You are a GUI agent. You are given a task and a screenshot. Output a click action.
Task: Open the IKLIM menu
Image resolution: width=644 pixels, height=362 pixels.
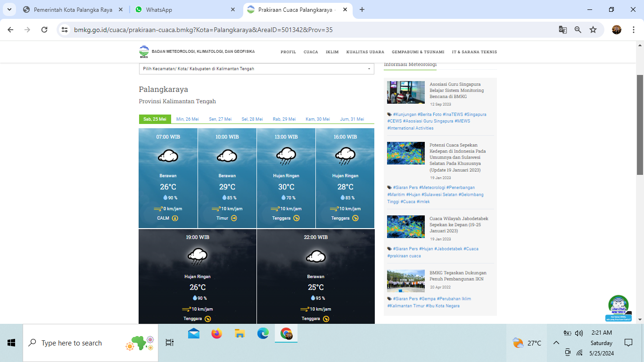coord(332,52)
